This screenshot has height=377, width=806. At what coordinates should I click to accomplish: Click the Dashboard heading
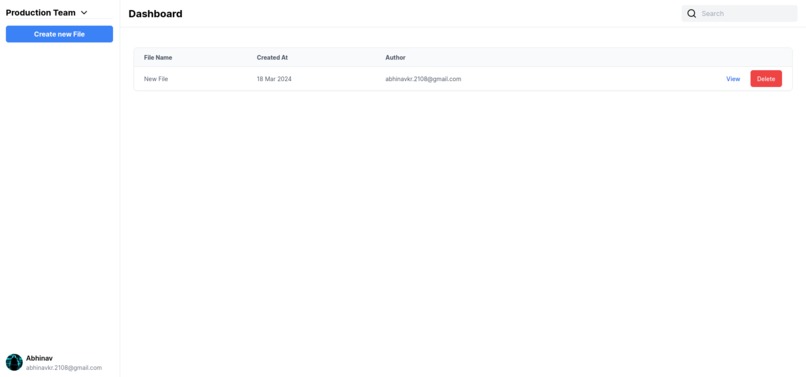(155, 14)
